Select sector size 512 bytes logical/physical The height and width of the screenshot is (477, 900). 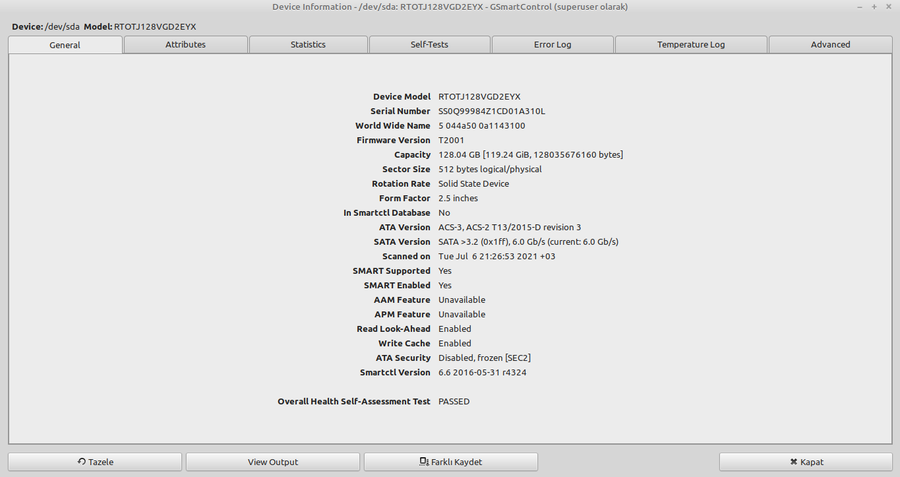490,169
